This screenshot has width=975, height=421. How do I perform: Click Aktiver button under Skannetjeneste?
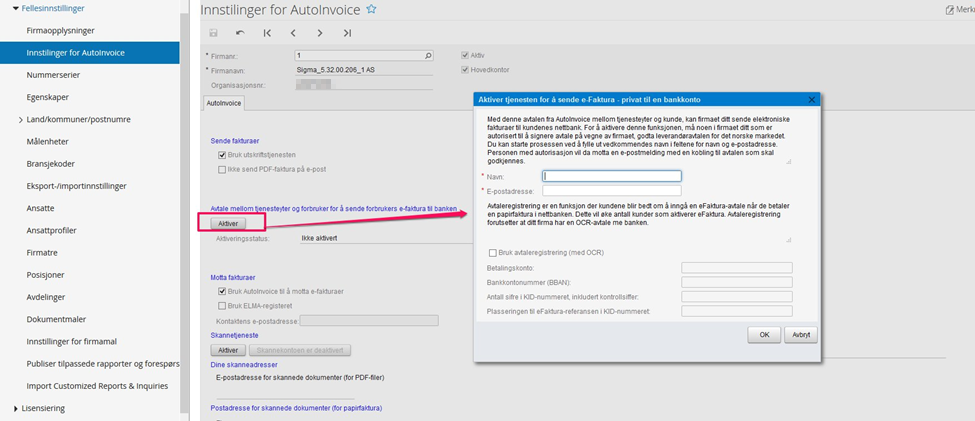point(229,350)
